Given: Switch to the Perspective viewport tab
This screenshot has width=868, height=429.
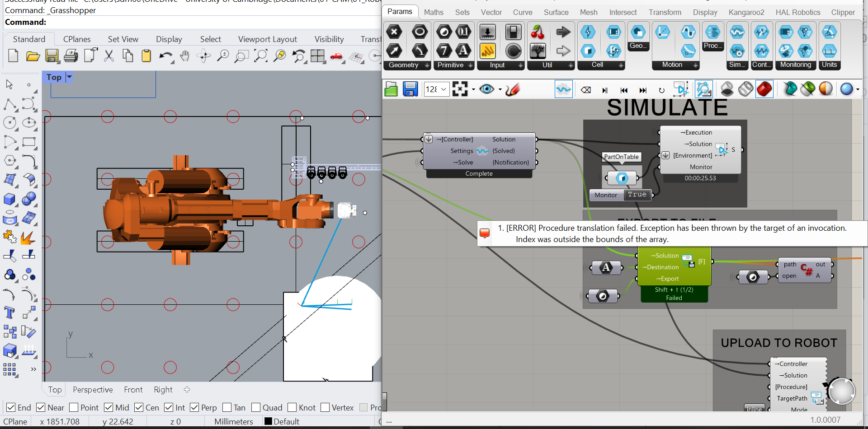Looking at the screenshot, I should [x=92, y=389].
